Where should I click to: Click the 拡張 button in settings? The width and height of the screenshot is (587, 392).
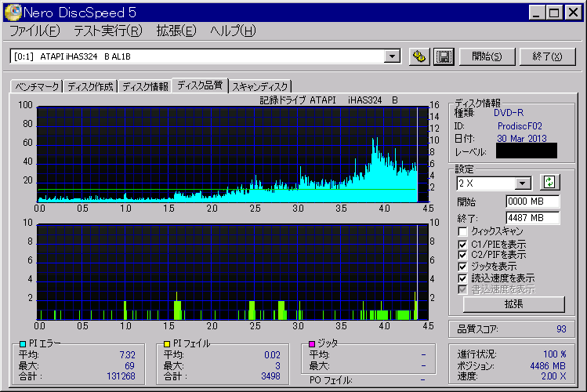[x=513, y=304]
